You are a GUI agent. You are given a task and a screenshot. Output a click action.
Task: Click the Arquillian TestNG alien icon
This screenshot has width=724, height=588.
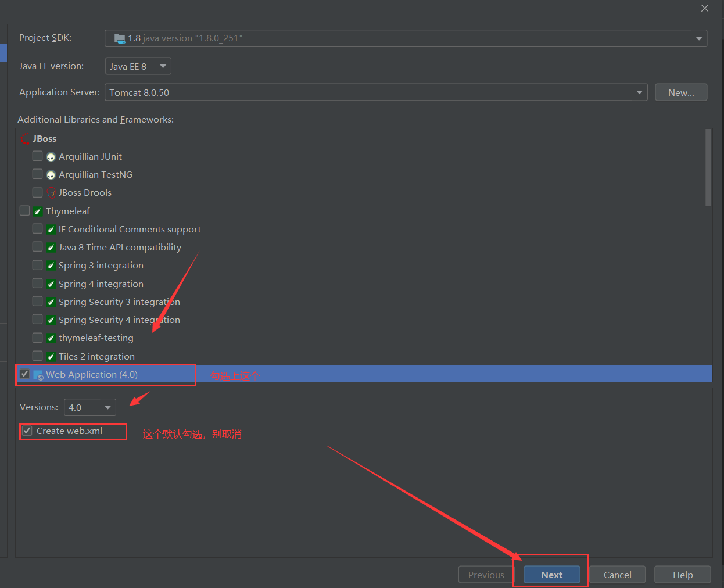point(51,175)
